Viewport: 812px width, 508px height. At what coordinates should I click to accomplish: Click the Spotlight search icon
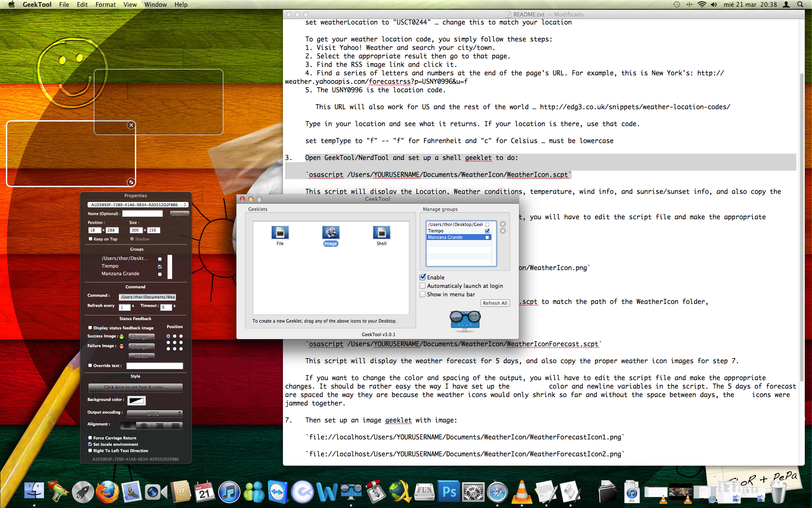[800, 5]
